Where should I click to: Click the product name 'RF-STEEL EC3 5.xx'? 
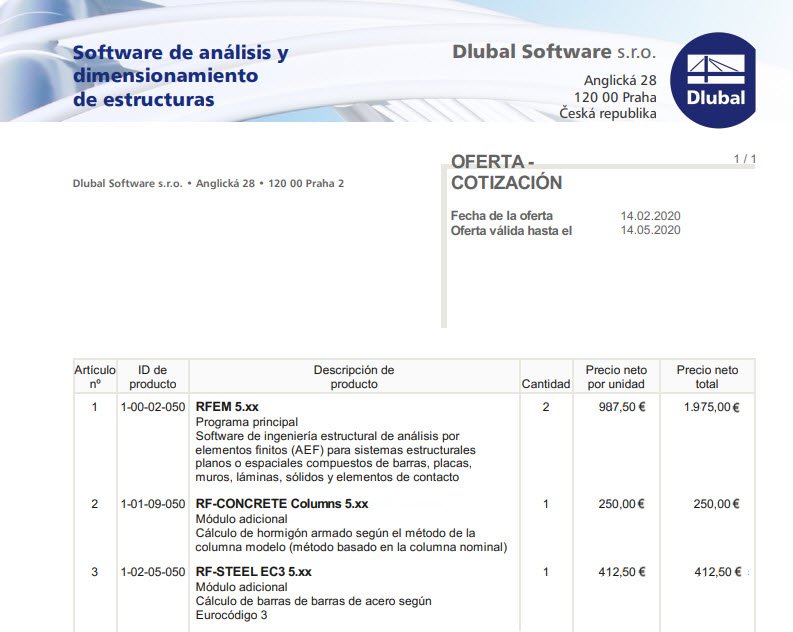coord(253,572)
